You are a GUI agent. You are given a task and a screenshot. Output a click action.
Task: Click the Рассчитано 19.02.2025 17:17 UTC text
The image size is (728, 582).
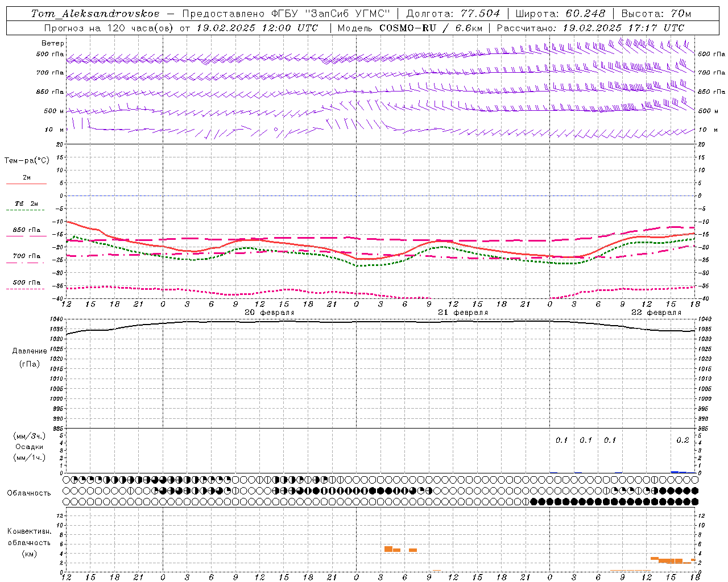591,28
